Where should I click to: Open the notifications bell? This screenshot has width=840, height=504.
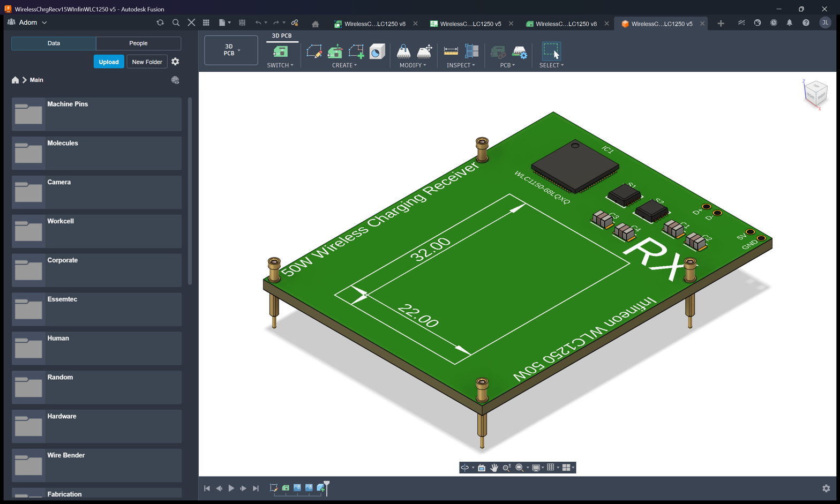tap(789, 22)
